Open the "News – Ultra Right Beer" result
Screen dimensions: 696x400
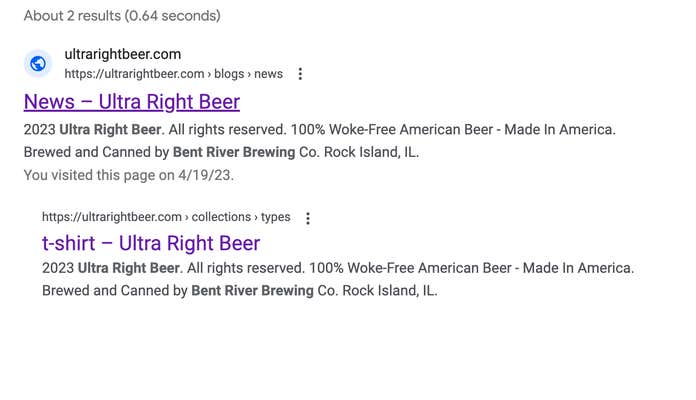coord(131,102)
